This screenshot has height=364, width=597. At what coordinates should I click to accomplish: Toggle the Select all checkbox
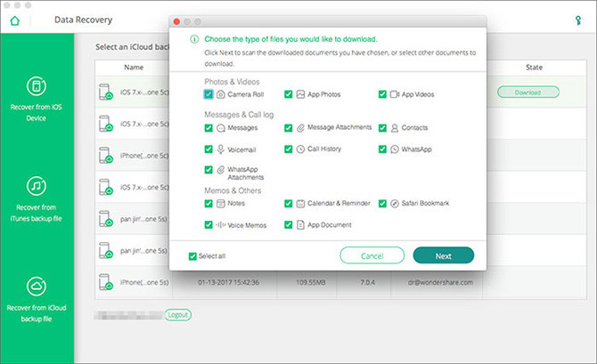point(192,256)
